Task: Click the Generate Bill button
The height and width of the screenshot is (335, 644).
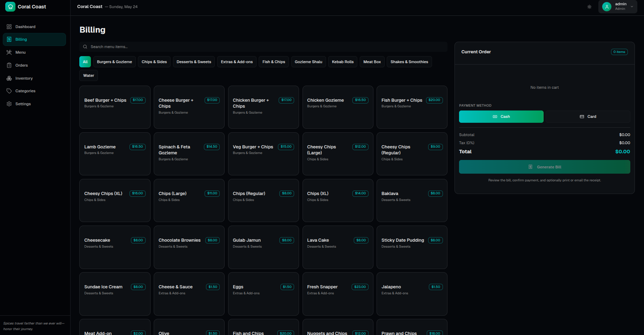Action: click(x=545, y=167)
